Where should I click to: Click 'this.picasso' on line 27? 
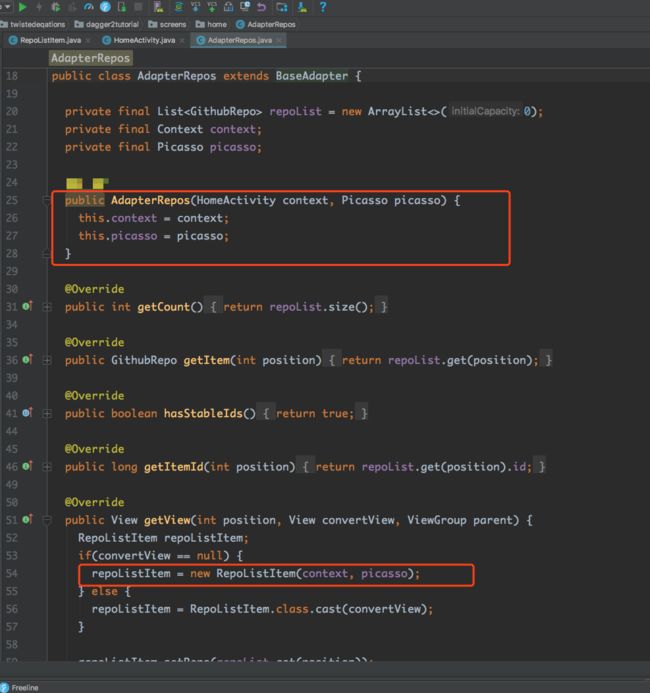coord(118,236)
